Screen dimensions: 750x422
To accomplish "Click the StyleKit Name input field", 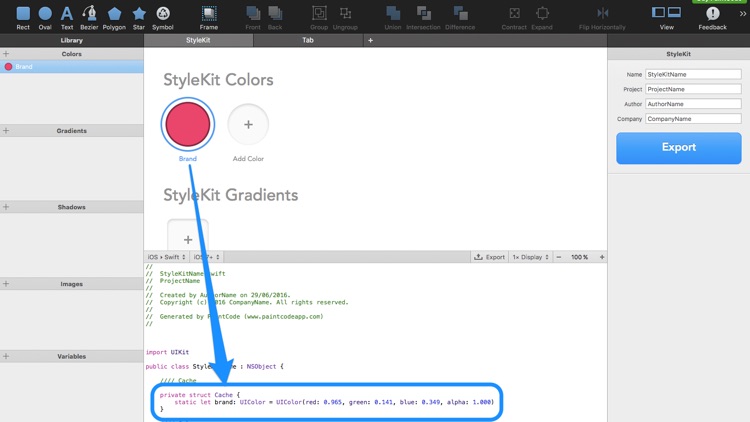I will pos(693,74).
